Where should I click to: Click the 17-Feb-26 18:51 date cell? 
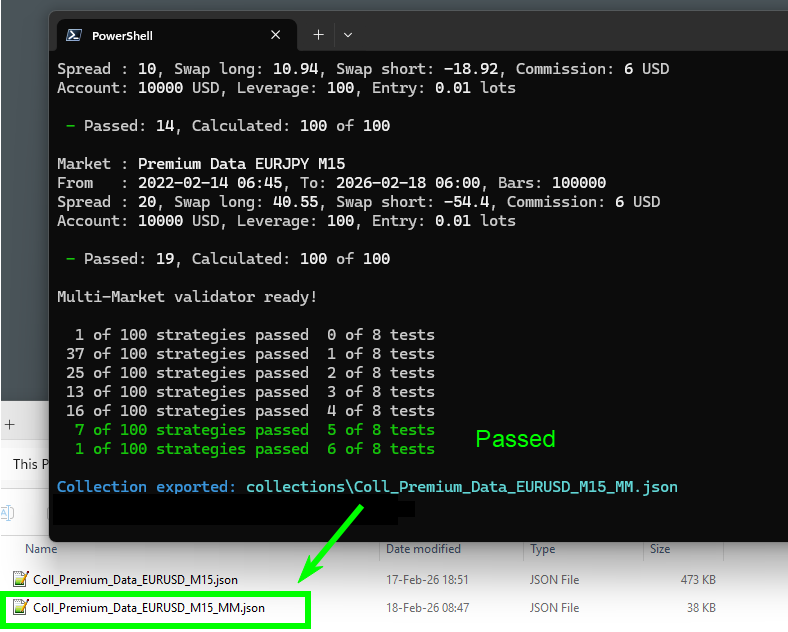(x=428, y=579)
